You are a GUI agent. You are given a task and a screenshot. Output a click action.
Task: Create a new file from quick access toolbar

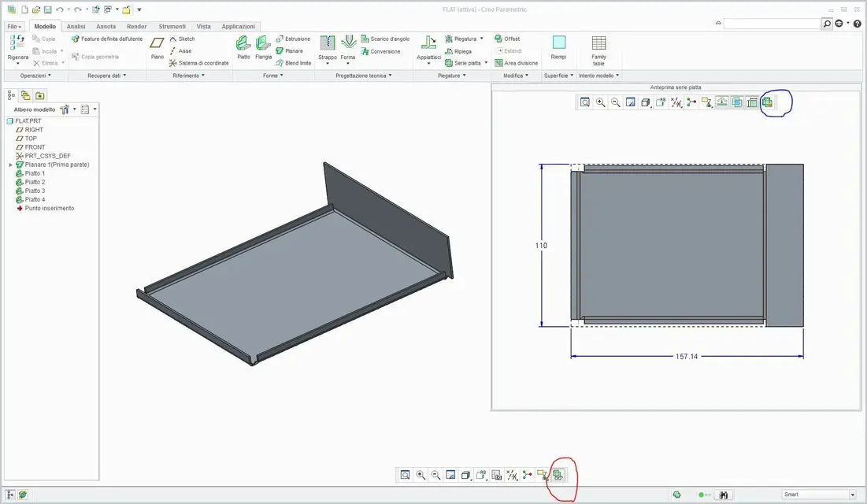click(x=25, y=9)
